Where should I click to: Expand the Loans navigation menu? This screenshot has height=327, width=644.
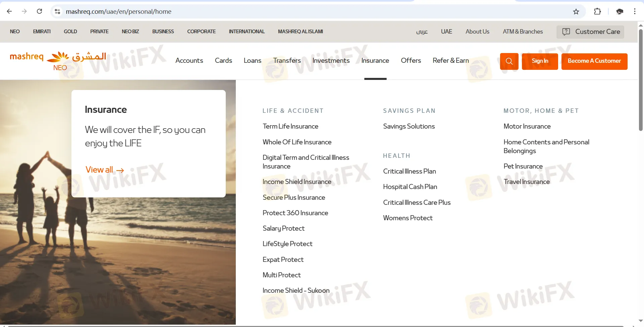click(252, 61)
